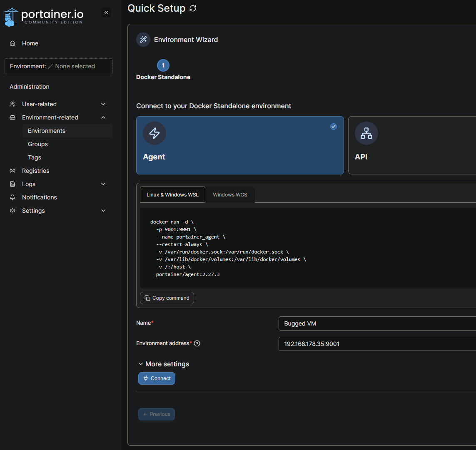Click the Notifications bell icon
The height and width of the screenshot is (450, 476).
[12, 198]
